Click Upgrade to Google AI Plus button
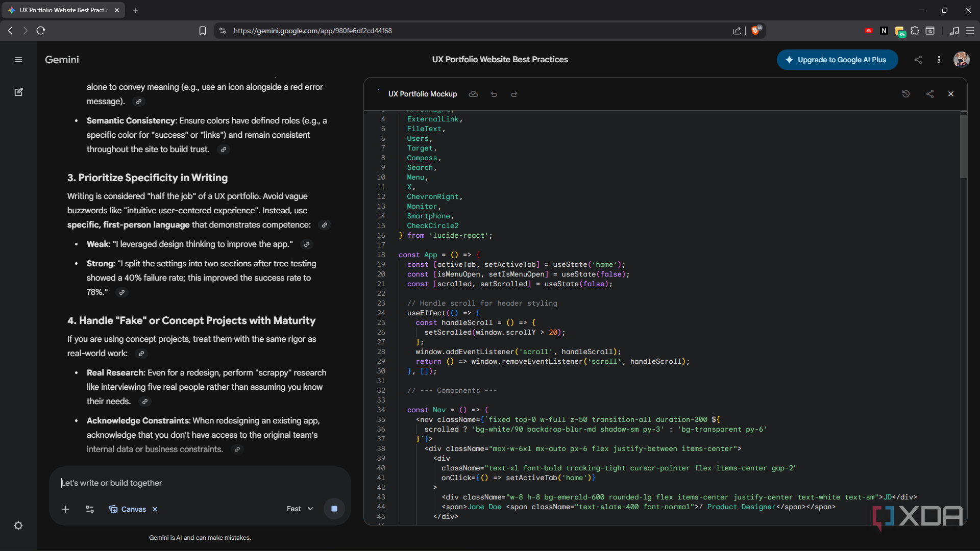Screen dimensions: 980x551 tap(837, 60)
